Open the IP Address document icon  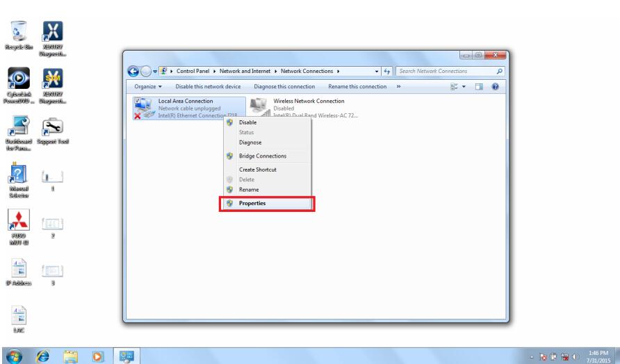click(19, 272)
